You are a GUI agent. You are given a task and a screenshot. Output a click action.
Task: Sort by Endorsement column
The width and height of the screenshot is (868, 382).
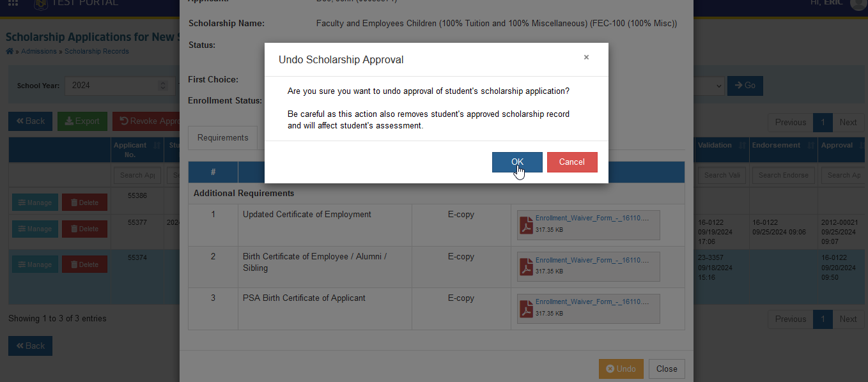[783, 149]
